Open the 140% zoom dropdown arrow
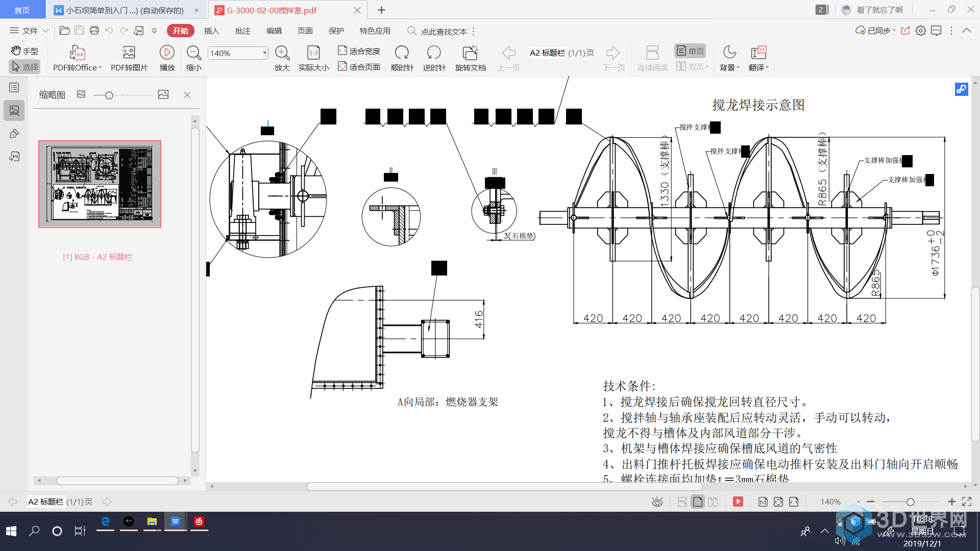Viewport: 980px width, 551px height. coord(265,53)
